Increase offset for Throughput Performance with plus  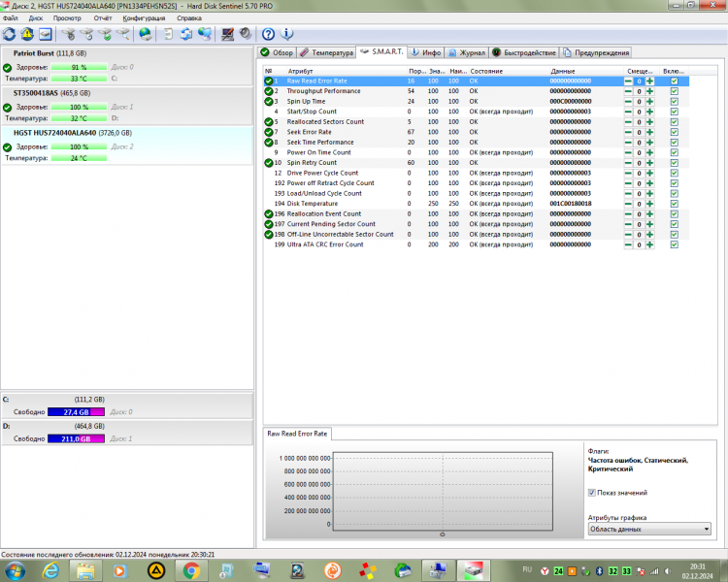click(x=649, y=91)
